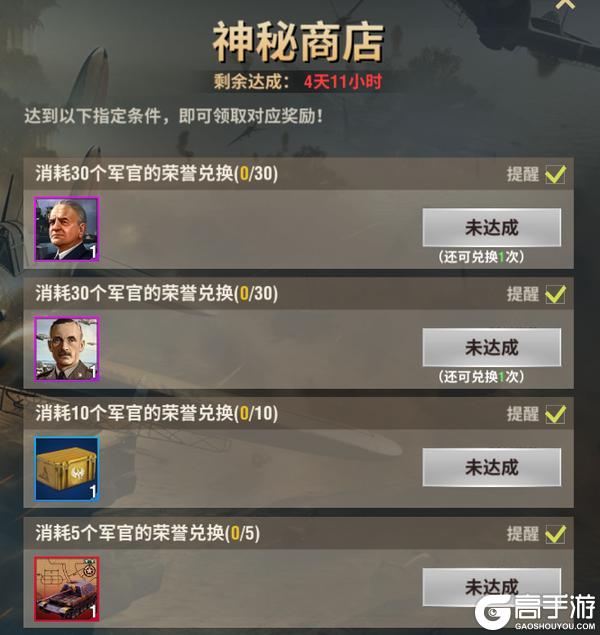Tap the mustached officer portrait reward
This screenshot has height=635, width=600.
[67, 349]
